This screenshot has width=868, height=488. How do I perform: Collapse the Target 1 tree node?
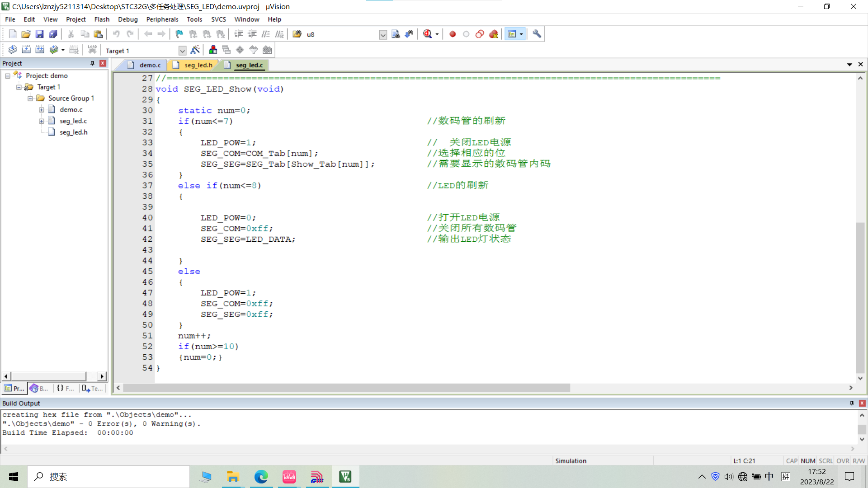pos(19,87)
